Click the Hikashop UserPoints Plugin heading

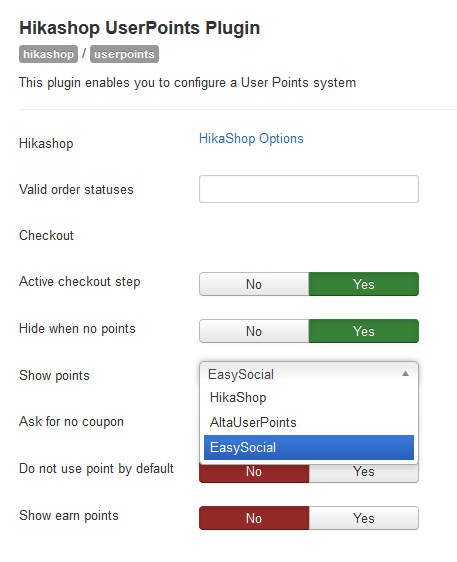tap(139, 28)
